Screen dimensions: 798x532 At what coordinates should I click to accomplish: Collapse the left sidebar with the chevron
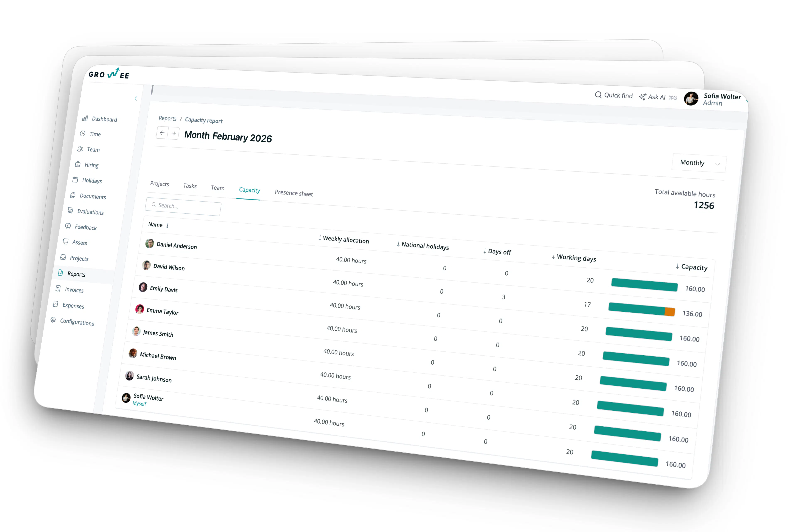click(x=136, y=98)
